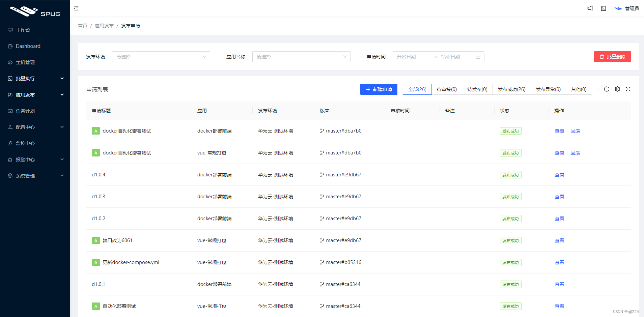Expand the 报警中心 submenu
Viewport: 644px width, 317px height.
pos(35,160)
